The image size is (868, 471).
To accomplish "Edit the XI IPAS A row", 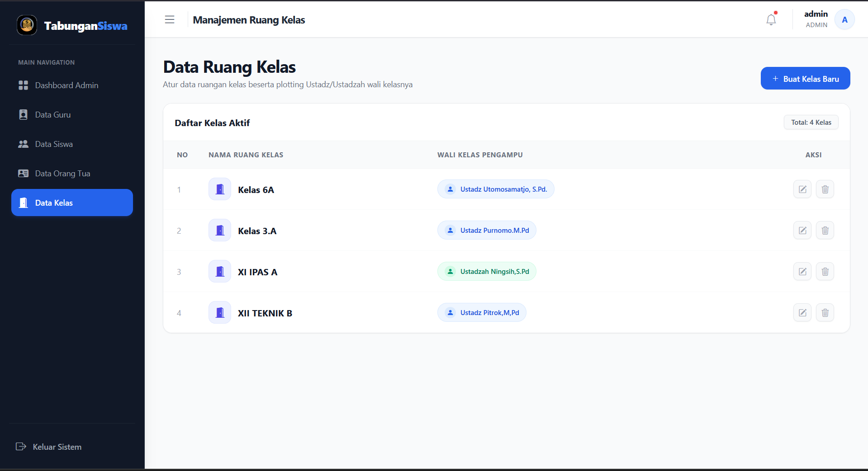I will pyautogui.click(x=802, y=272).
